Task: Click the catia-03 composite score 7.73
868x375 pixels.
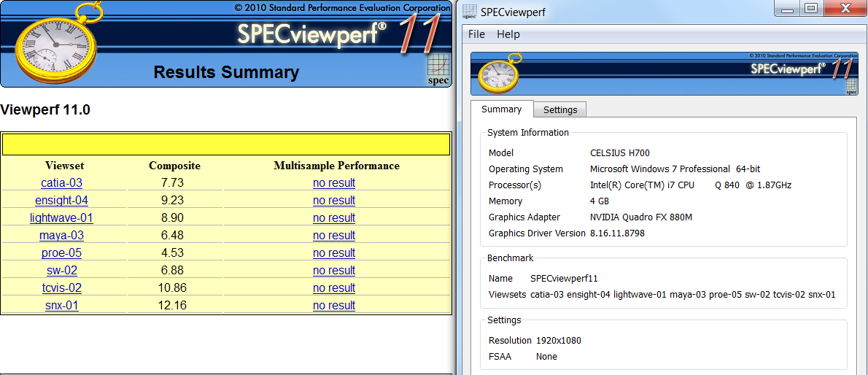Action: 174,183
